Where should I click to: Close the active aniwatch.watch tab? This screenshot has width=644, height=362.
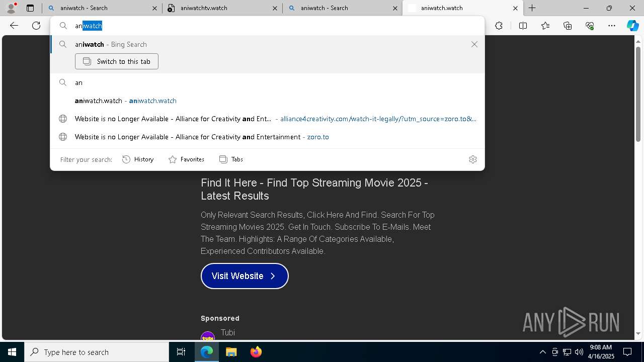coord(515,8)
